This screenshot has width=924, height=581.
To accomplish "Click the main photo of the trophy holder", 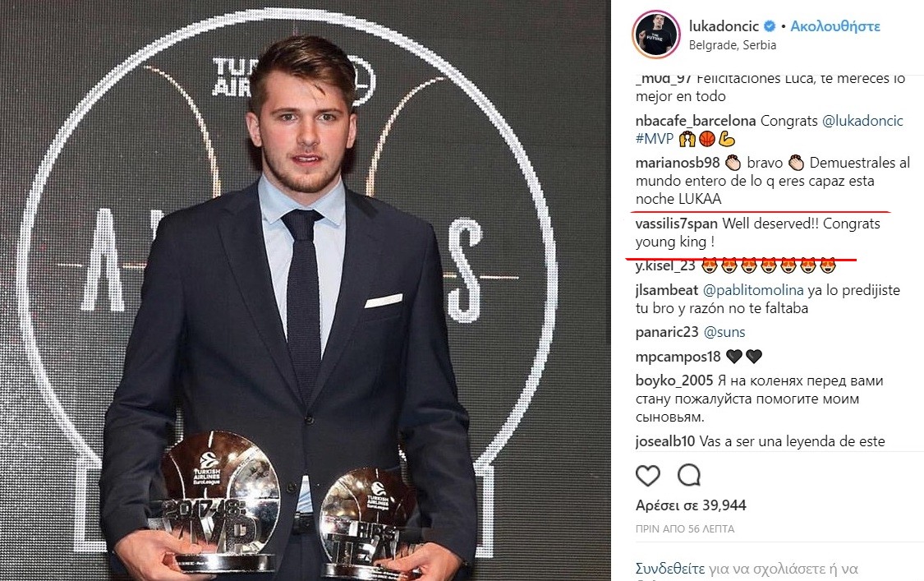I will click(x=306, y=290).
